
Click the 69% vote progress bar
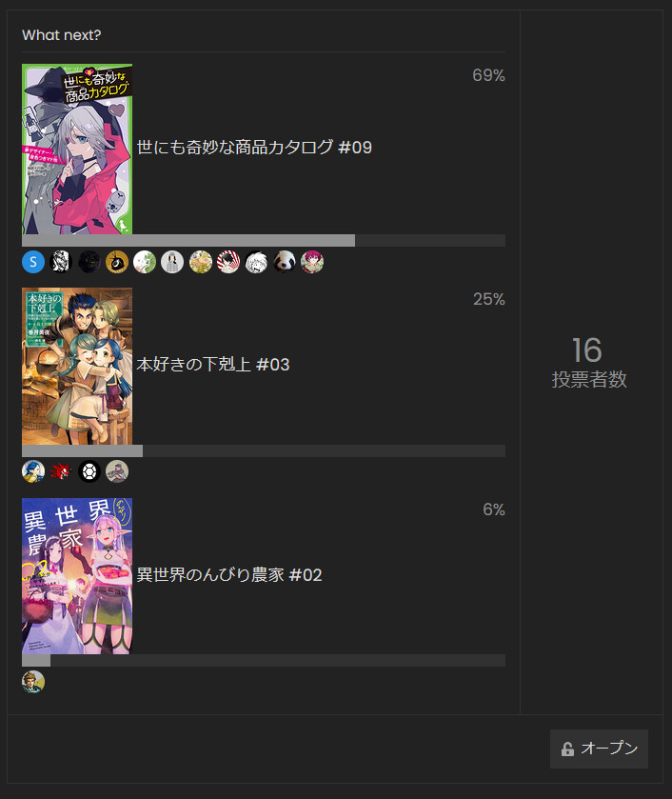tap(264, 241)
